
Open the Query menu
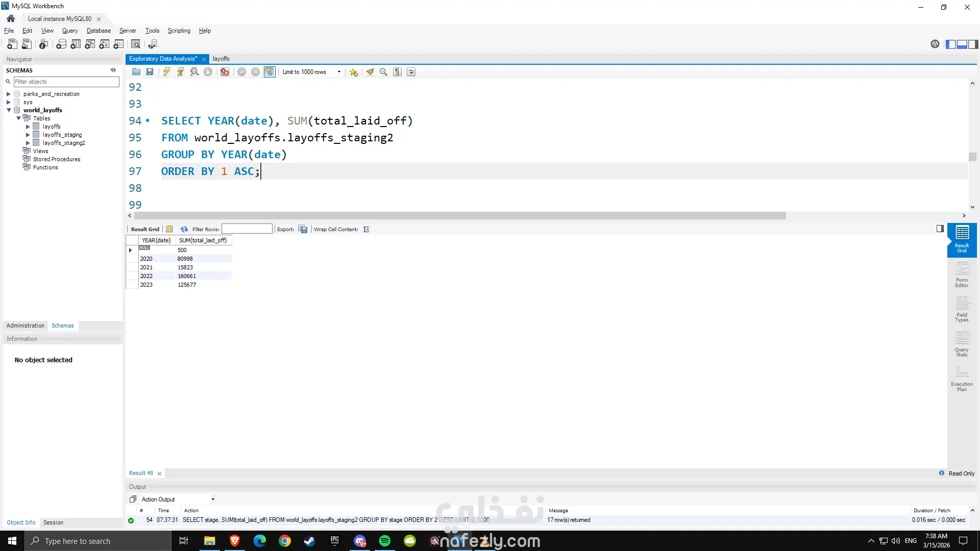tap(70, 31)
